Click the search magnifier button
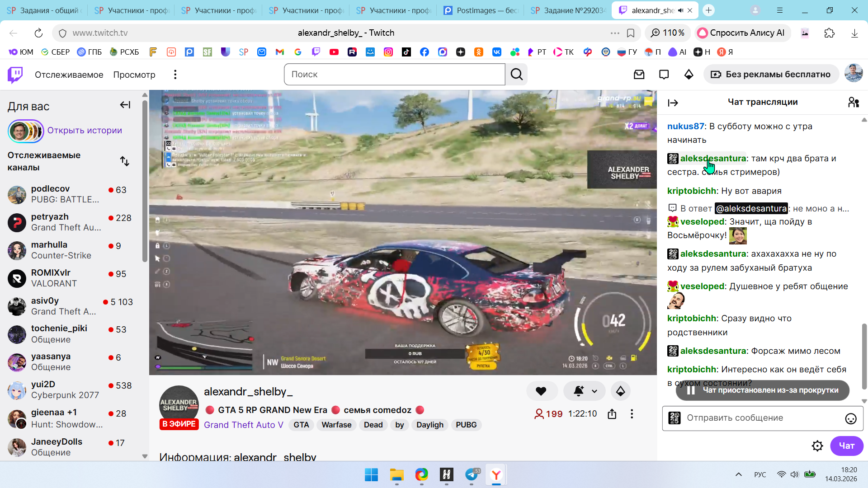The height and width of the screenshot is (488, 868). (516, 75)
